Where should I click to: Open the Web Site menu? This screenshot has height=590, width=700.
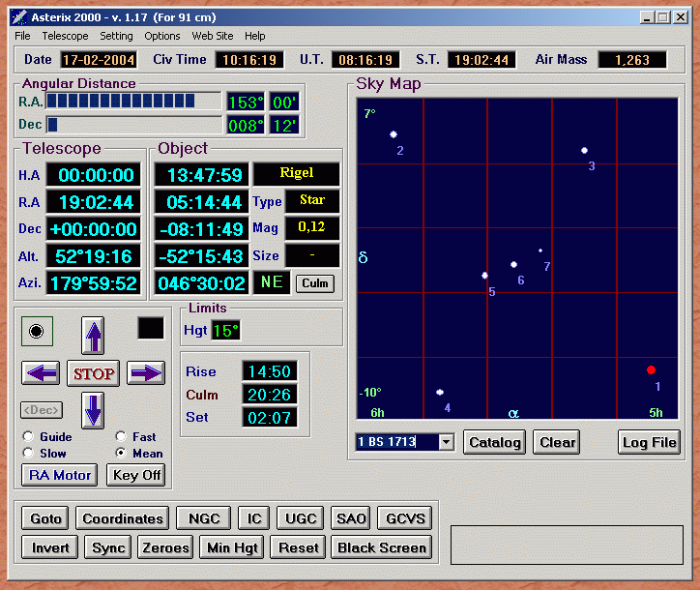click(x=213, y=36)
